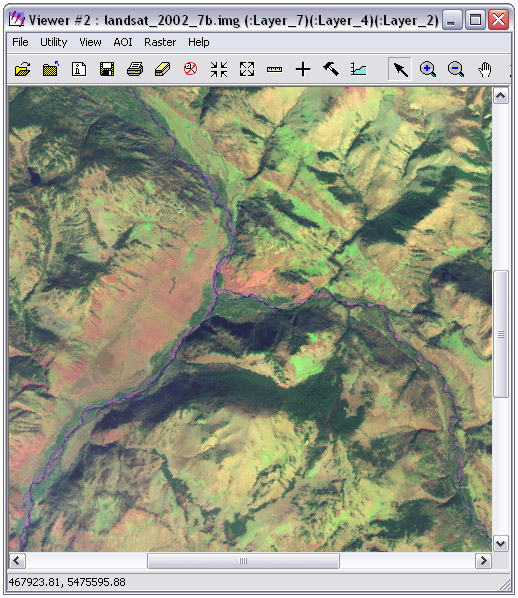Click the Print viewer icon

135,69
